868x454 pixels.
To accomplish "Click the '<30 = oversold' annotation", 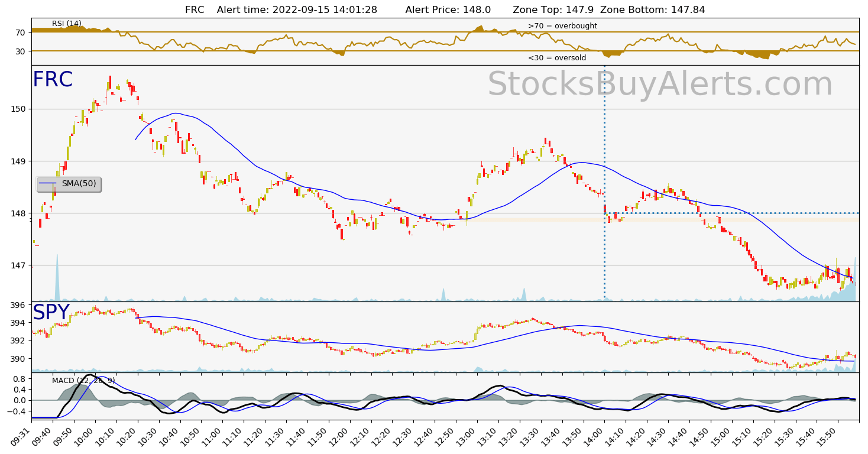I will click(x=557, y=58).
